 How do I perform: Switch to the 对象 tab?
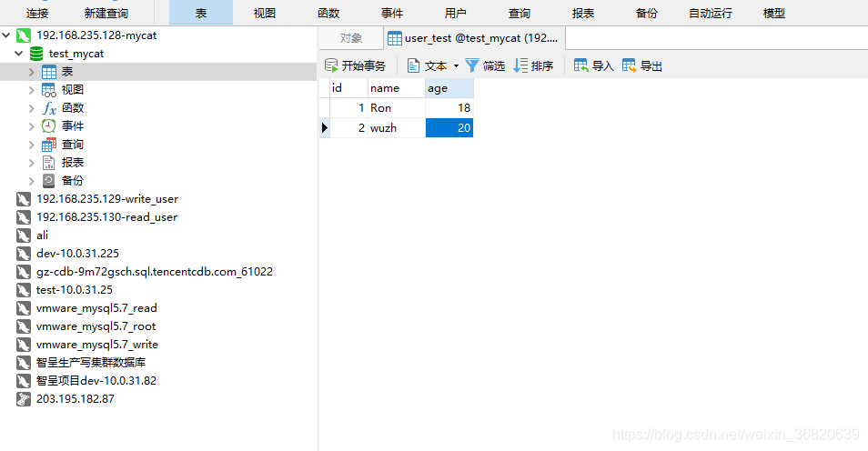pos(351,38)
